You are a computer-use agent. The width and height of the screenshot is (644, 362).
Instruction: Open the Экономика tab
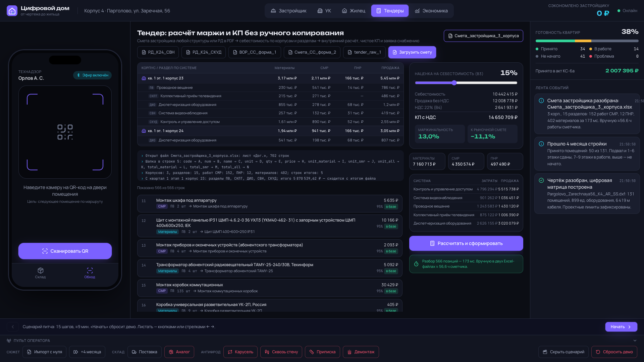coord(431,11)
